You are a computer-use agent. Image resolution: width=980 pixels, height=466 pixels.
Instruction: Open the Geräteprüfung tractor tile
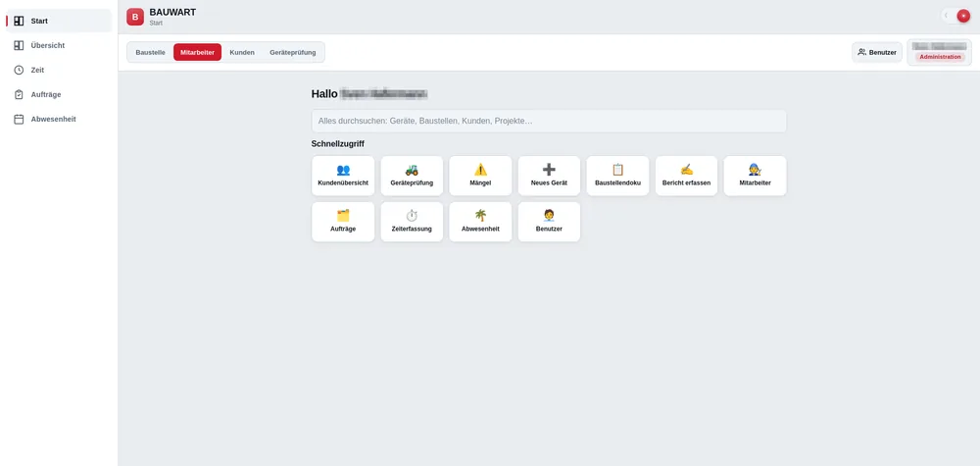point(412,176)
